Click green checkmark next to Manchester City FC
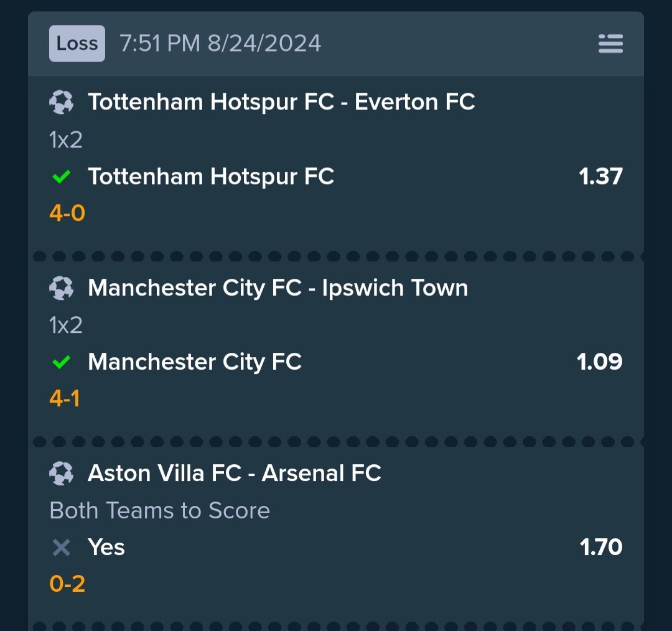Image resolution: width=672 pixels, height=631 pixels. [61, 362]
